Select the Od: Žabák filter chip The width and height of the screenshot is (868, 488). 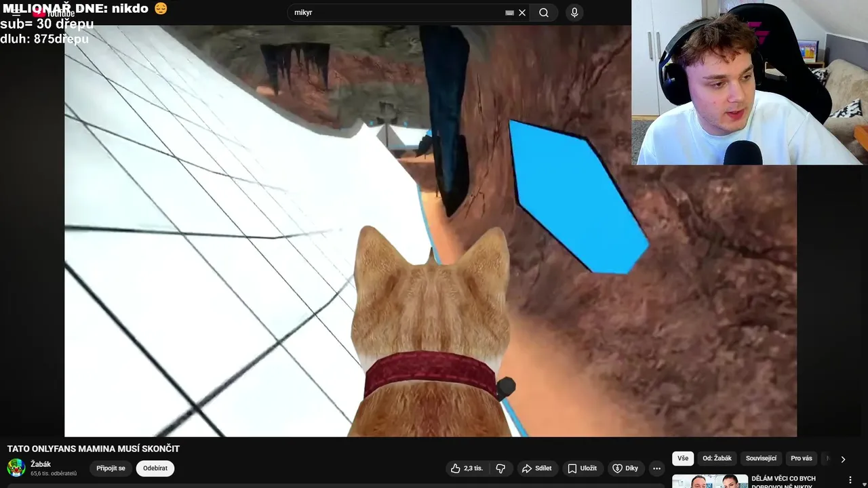point(717,459)
